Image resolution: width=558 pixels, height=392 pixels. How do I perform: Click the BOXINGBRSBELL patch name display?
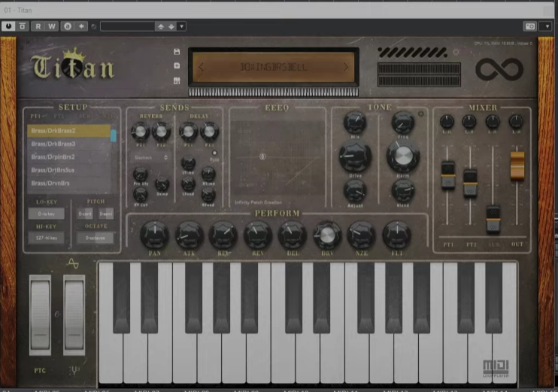274,67
